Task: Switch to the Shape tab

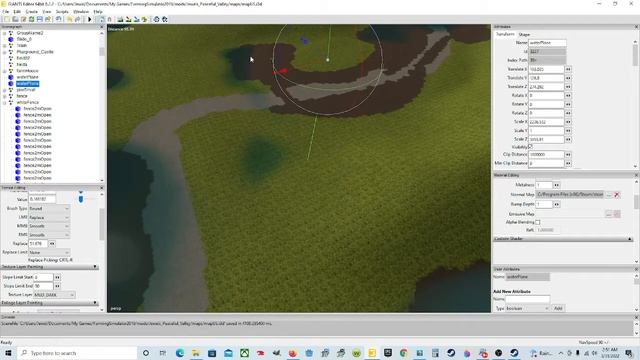Action: [x=524, y=35]
